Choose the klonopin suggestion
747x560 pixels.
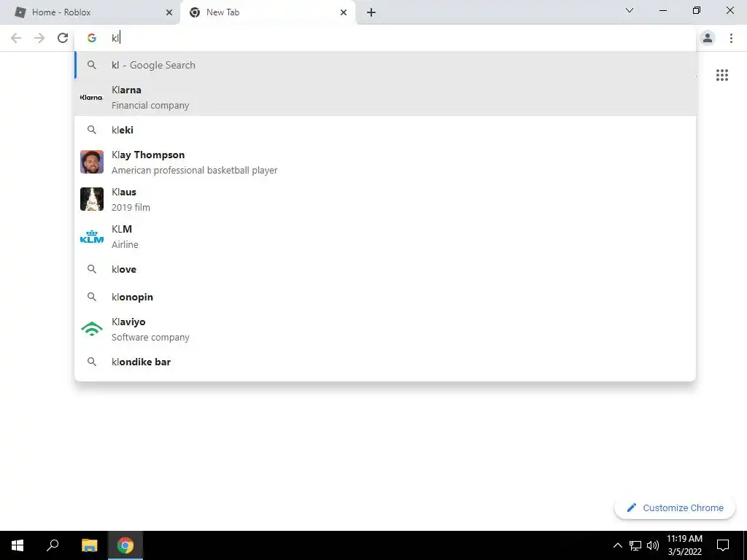coord(385,297)
